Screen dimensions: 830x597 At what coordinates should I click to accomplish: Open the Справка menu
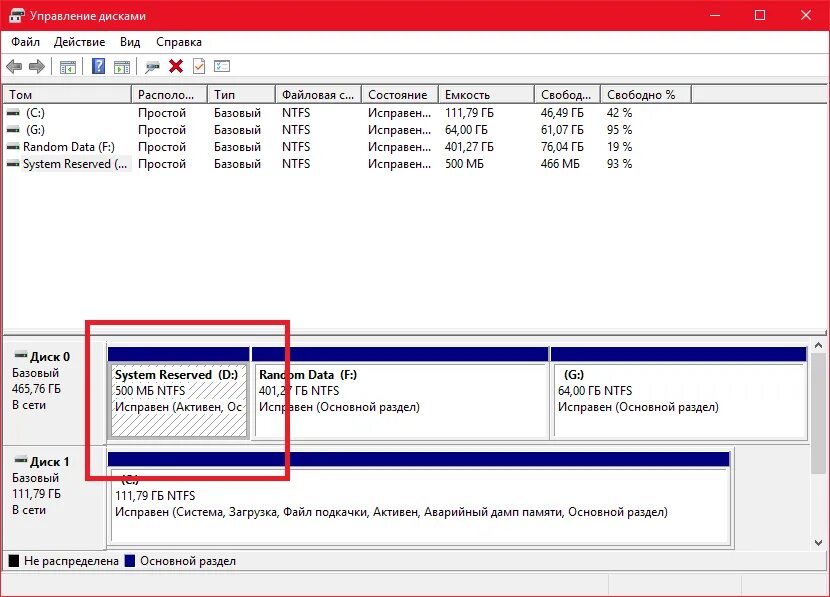pyautogui.click(x=179, y=42)
